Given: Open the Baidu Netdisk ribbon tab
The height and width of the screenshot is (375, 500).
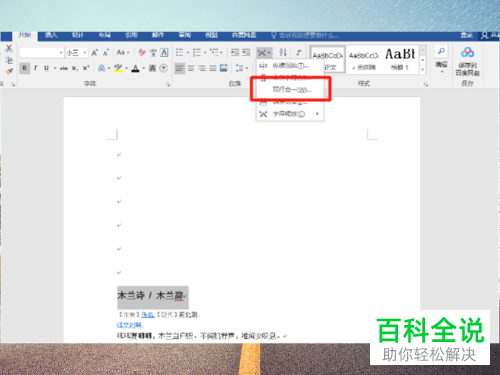Looking at the screenshot, I should [x=244, y=35].
